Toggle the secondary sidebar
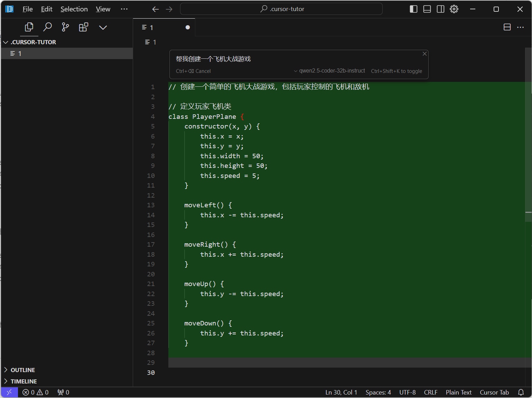This screenshot has width=532, height=398. point(440,9)
